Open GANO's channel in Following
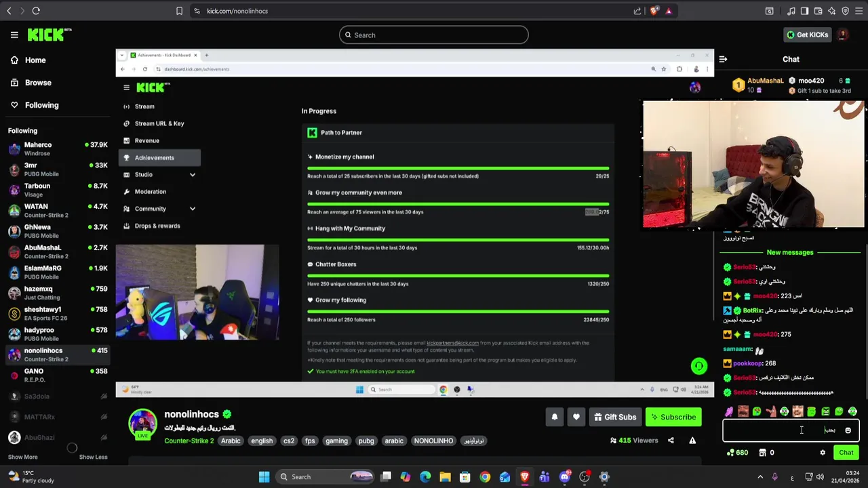The image size is (868, 488). click(x=58, y=375)
